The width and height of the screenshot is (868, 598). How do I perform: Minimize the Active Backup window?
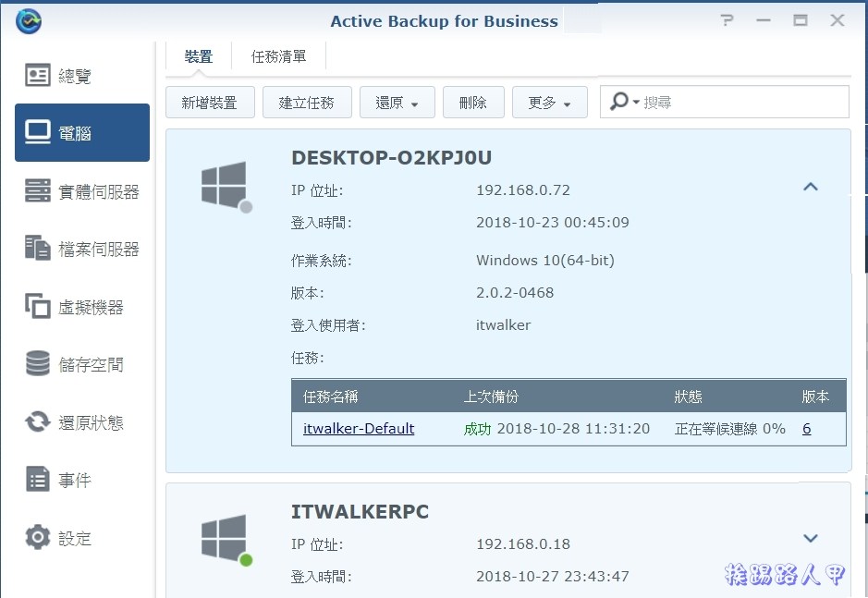[x=764, y=21]
